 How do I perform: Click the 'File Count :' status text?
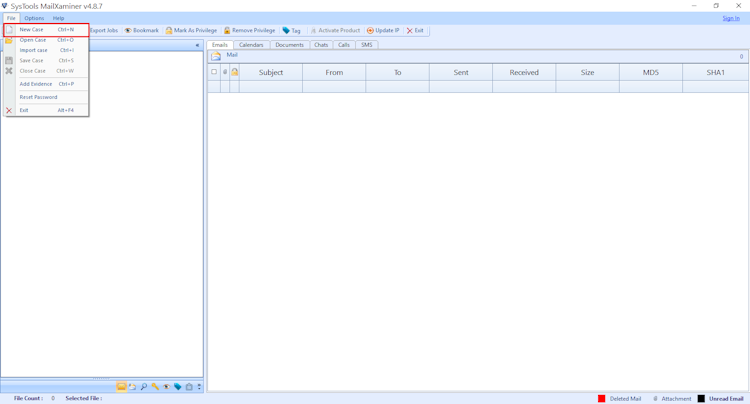[x=28, y=398]
